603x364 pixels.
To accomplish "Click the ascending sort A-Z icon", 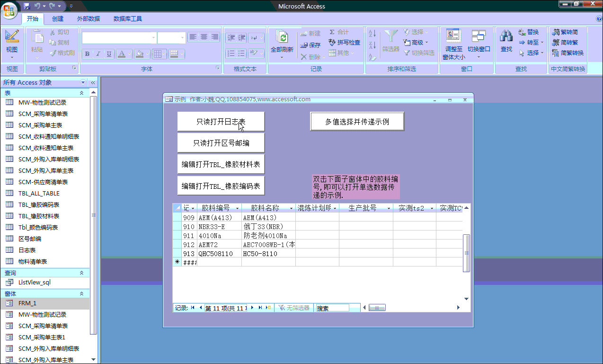I will (372, 34).
